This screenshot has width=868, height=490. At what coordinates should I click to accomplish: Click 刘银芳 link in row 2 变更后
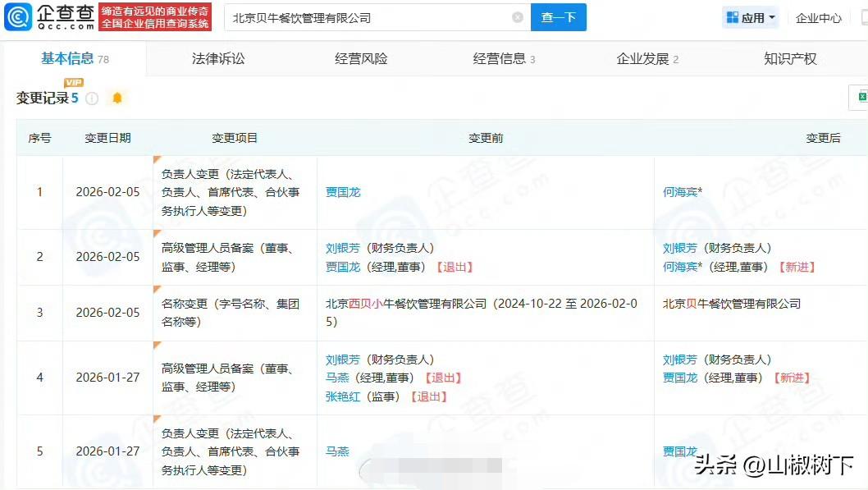pyautogui.click(x=680, y=248)
